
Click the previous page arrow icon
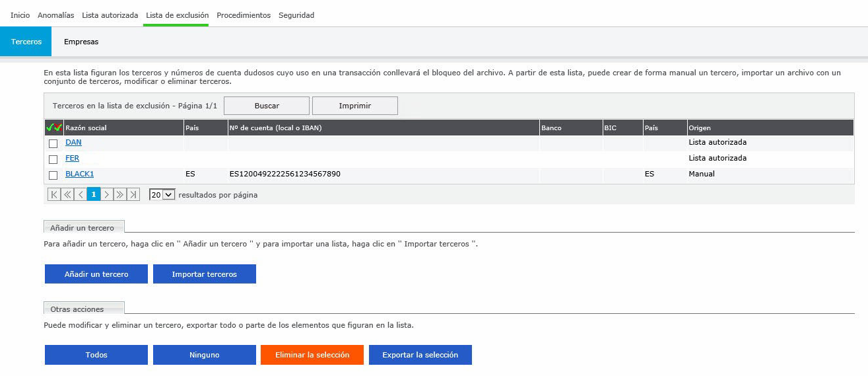pos(81,194)
